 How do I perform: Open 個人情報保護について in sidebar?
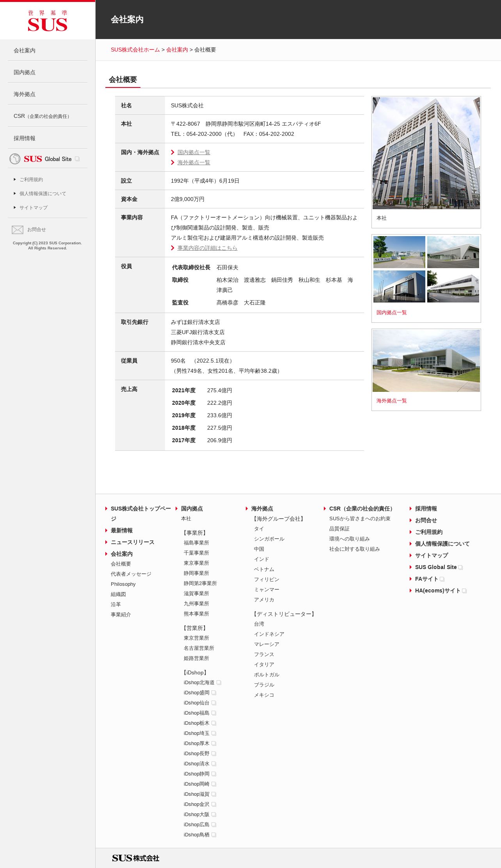click(43, 194)
